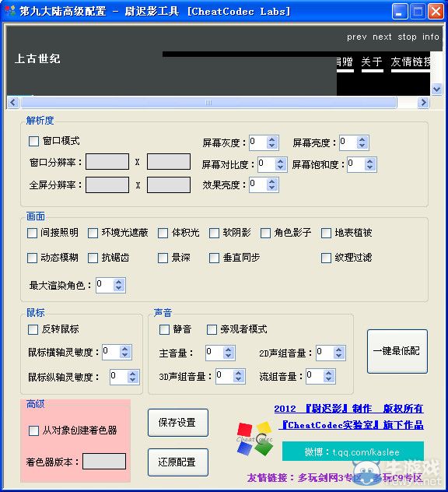Click the 一键最低配 button

click(397, 351)
